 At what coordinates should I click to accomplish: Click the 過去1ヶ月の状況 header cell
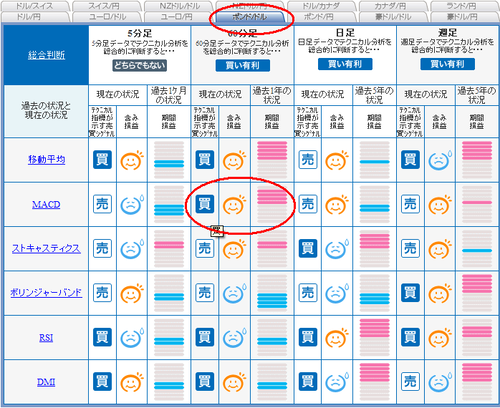(169, 95)
